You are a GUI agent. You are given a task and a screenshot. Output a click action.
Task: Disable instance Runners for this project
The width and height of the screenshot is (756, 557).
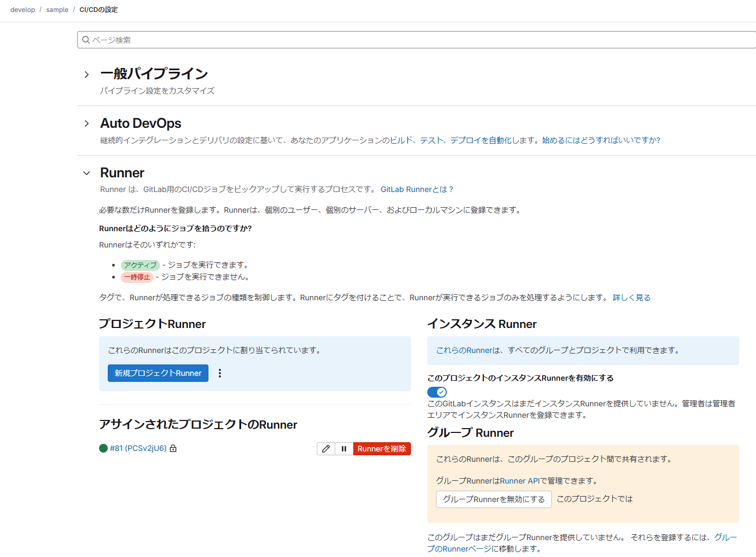[x=437, y=392]
